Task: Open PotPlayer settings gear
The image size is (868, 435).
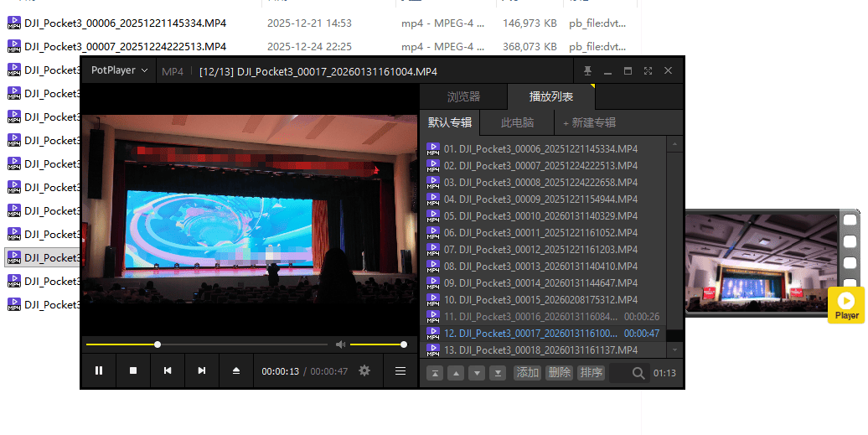Action: click(364, 370)
